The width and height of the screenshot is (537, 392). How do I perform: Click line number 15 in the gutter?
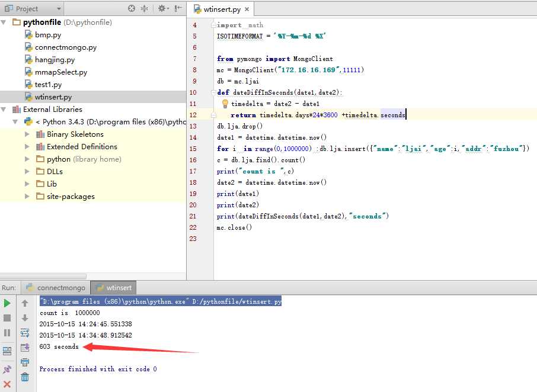(x=193, y=149)
